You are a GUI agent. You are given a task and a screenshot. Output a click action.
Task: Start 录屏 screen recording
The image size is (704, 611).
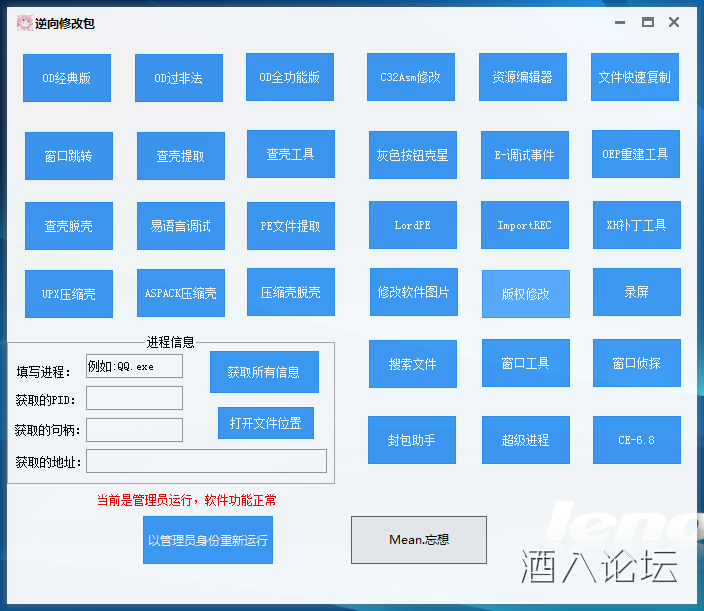coord(637,292)
